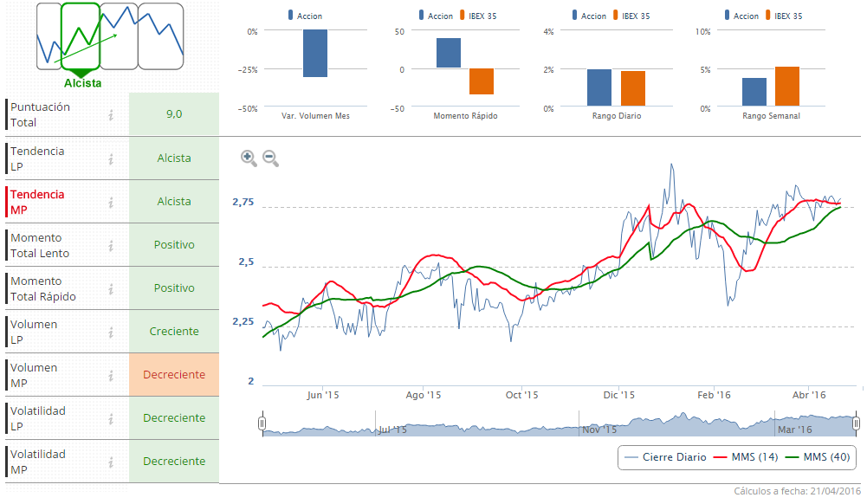Click info icon for Volatilidad LP
The width and height of the screenshot is (867, 504).
(111, 418)
